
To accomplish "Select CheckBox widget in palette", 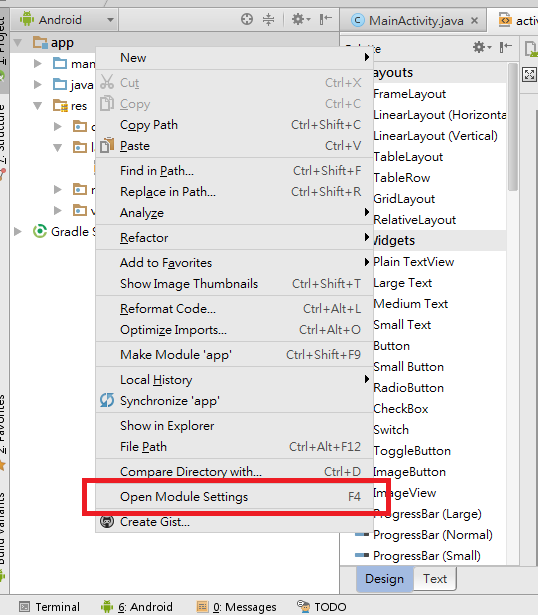I will (x=401, y=409).
